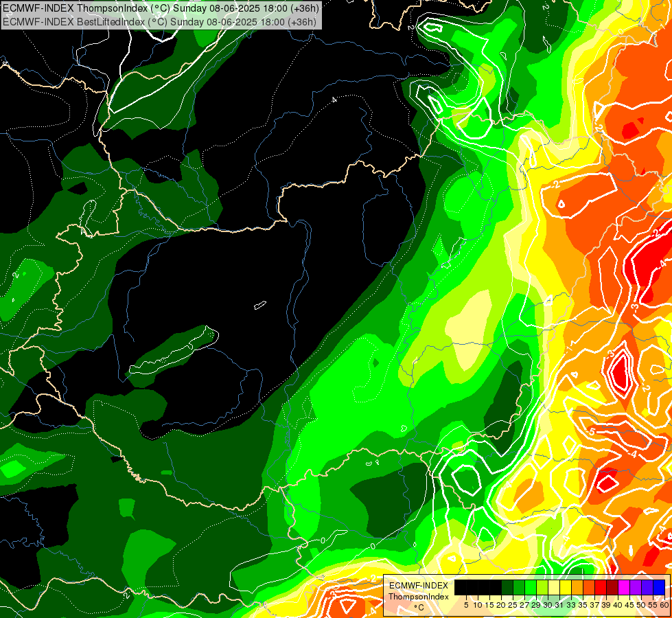This screenshot has height=618, width=672.
Task: Click the °C unit label in the legend
Action: click(x=419, y=608)
